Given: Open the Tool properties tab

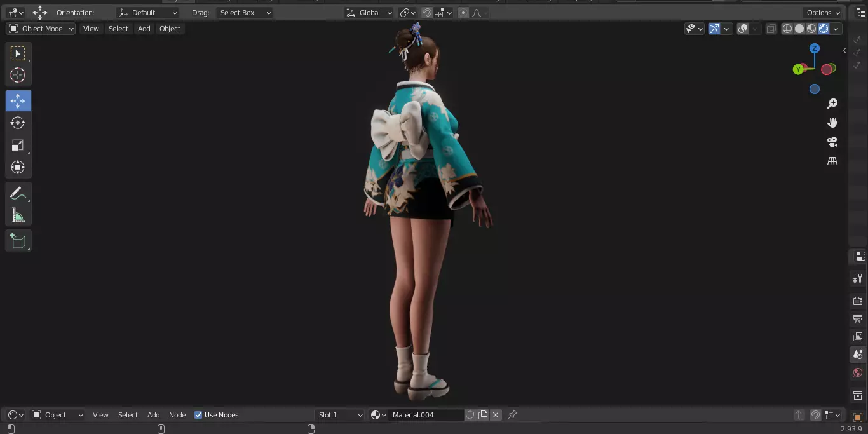Looking at the screenshot, I should [858, 278].
